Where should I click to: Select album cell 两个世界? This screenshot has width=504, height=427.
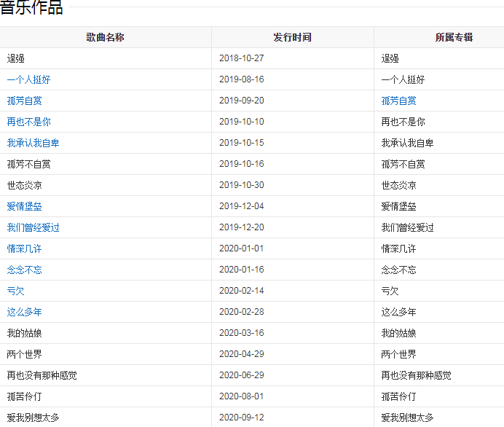[398, 354]
